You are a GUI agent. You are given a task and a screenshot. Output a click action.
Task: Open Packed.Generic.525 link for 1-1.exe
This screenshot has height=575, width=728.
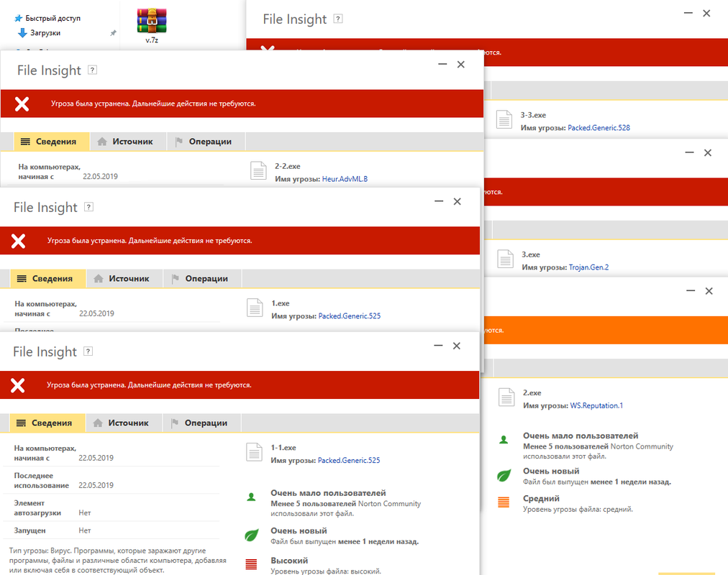tap(349, 461)
